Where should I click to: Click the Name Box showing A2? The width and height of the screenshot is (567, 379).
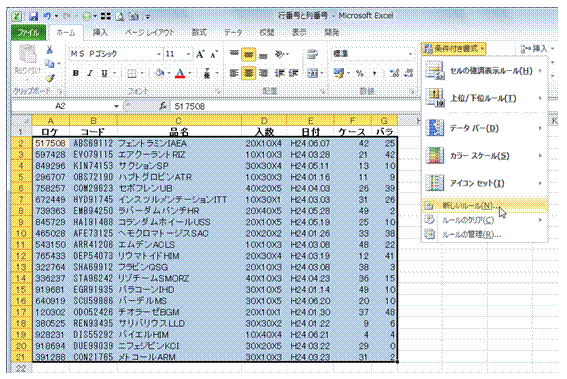(61, 106)
